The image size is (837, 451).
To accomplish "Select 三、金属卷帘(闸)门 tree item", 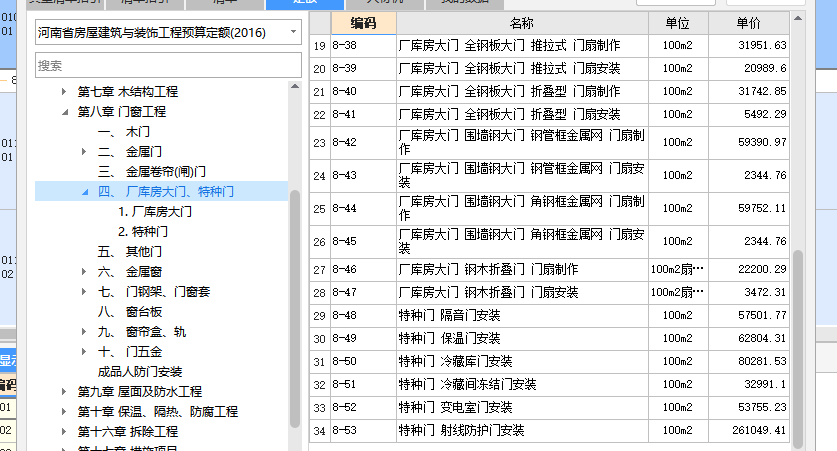I will [x=152, y=172].
